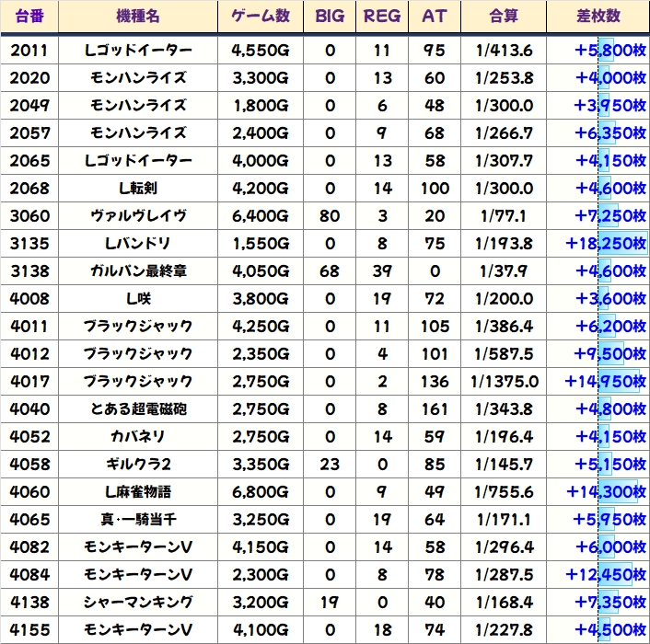The width and height of the screenshot is (650, 644).
Task: Click the とある超電磁砲 machine name
Action: 138,409
